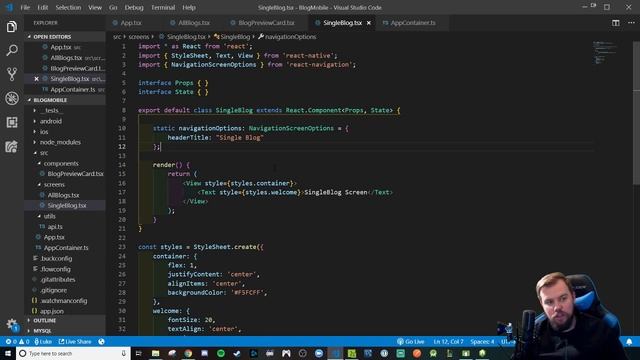This screenshot has height=360, width=640.
Task: Launch Go Live server from status bar
Action: pyautogui.click(x=411, y=342)
